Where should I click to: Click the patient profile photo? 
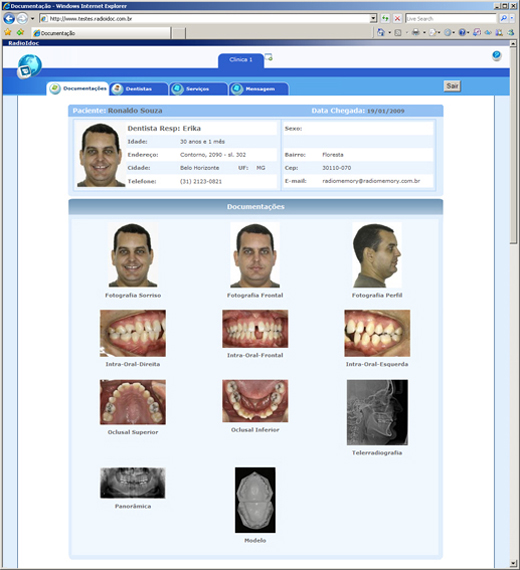(101, 154)
